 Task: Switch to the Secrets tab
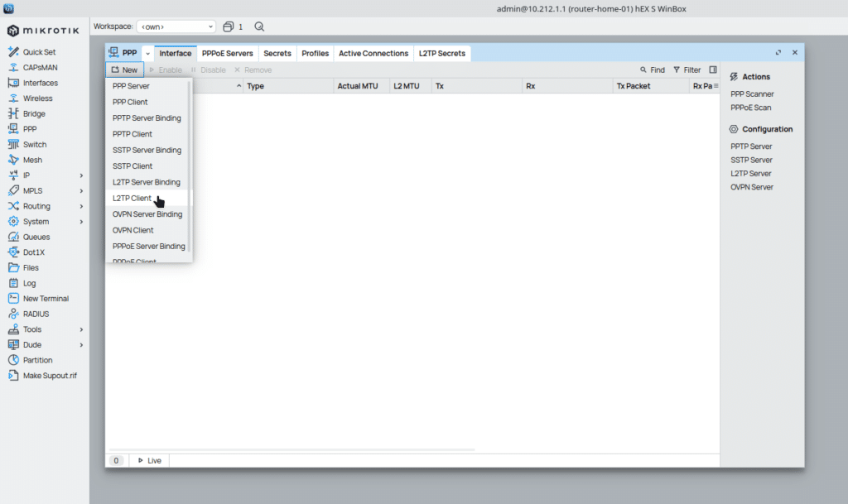277,54
